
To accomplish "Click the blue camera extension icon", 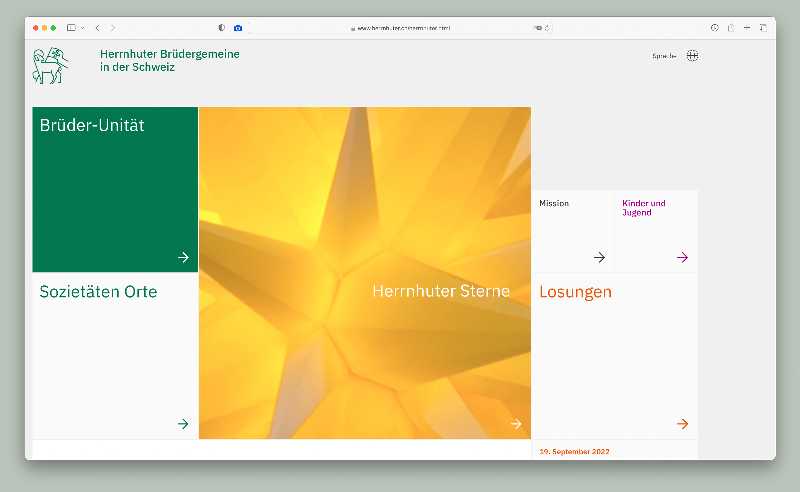I will point(238,28).
